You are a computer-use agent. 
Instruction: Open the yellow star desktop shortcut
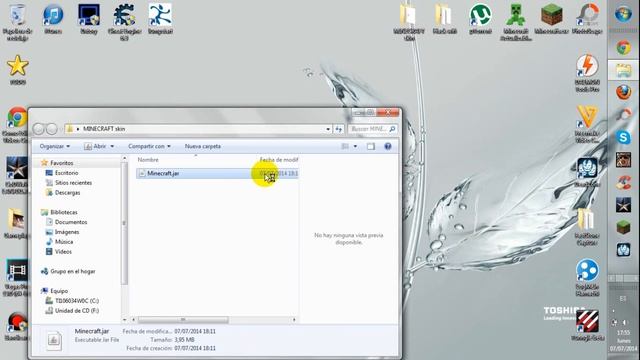coord(18,69)
